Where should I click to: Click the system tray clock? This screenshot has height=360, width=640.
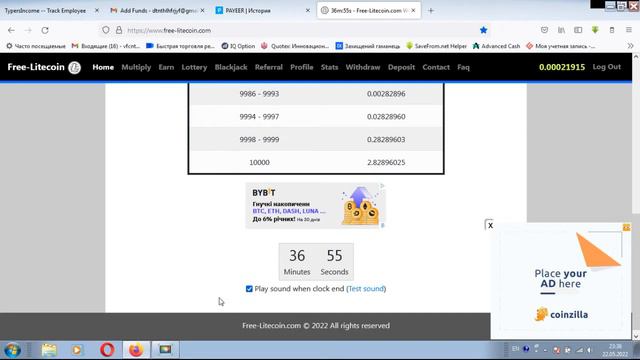[x=615, y=350]
